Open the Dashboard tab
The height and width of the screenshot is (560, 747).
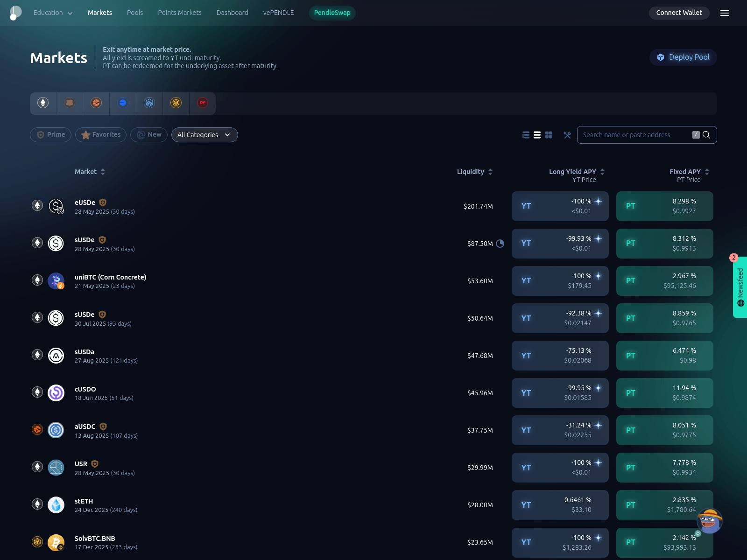coord(233,13)
